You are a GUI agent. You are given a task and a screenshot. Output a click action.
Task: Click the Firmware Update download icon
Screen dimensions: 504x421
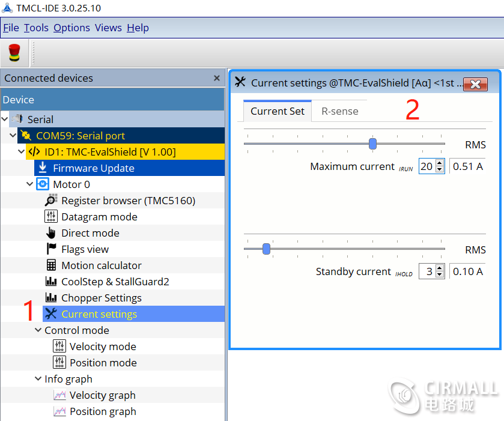tap(43, 168)
